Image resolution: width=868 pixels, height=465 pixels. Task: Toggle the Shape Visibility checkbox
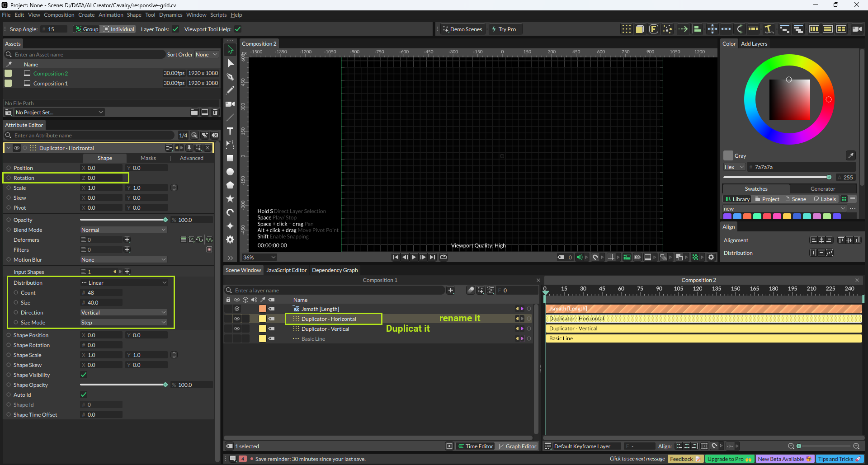tap(84, 375)
